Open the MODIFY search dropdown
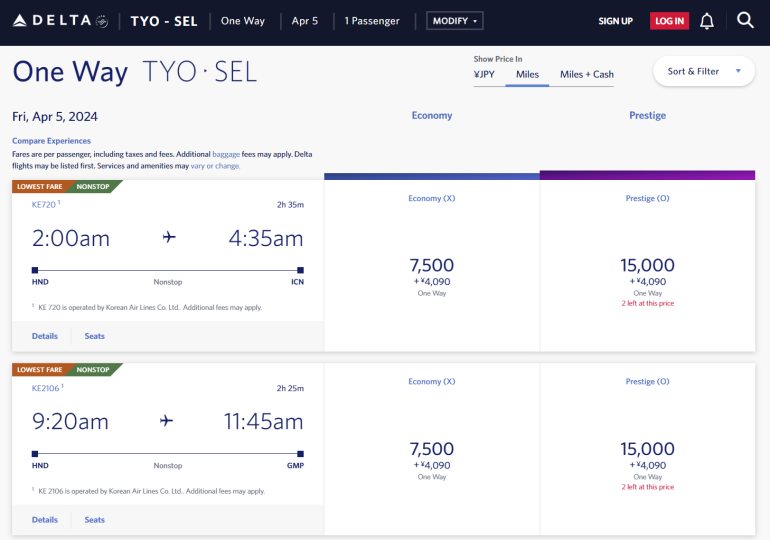The height and width of the screenshot is (540, 770). [454, 21]
